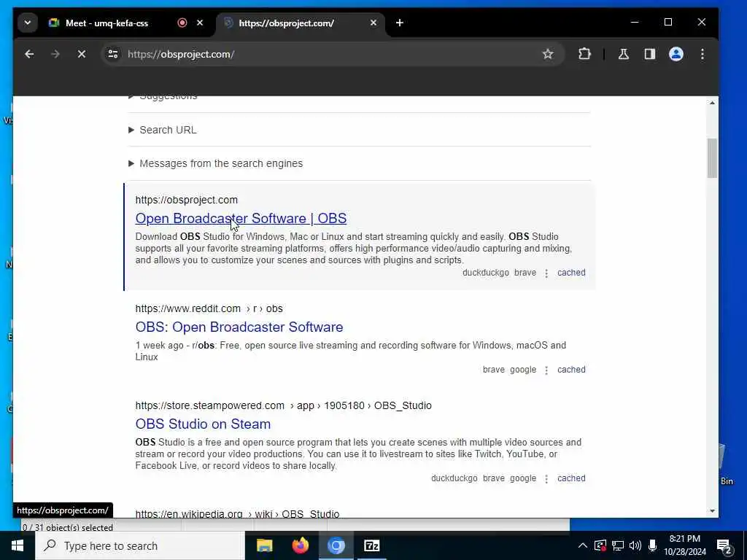Click the page scrollbar thumb
The image size is (747, 560).
tap(712, 158)
